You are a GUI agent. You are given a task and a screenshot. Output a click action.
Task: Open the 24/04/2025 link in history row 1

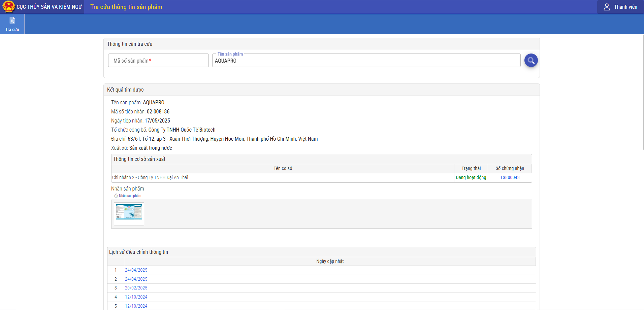click(x=136, y=270)
